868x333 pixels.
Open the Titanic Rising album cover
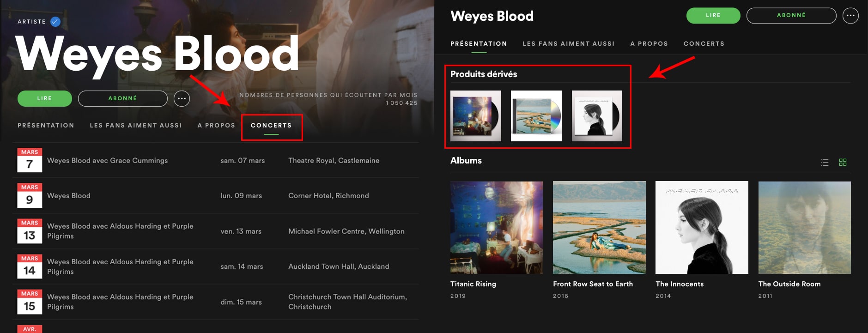(x=497, y=228)
